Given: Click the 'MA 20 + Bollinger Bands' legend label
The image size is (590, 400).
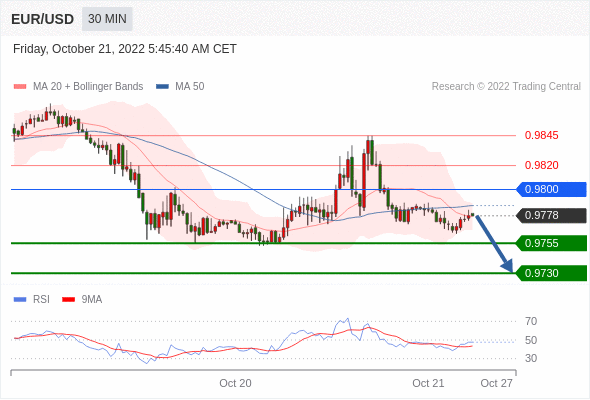Looking at the screenshot, I should pos(88,87).
